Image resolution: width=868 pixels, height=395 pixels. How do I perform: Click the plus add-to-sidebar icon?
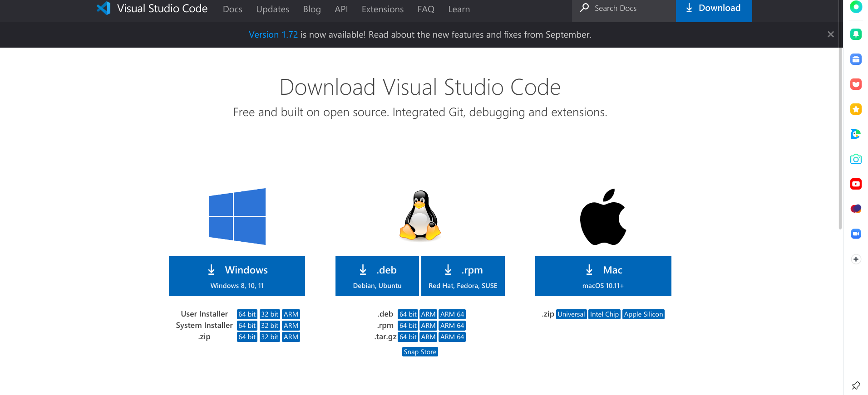point(856,259)
